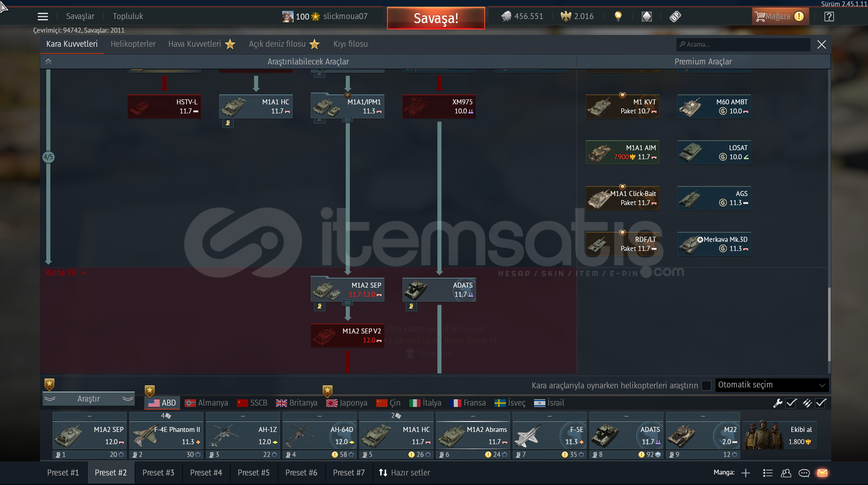Select premium M1A1 AIM vehicle
Screen dimensions: 868x485
click(623, 152)
